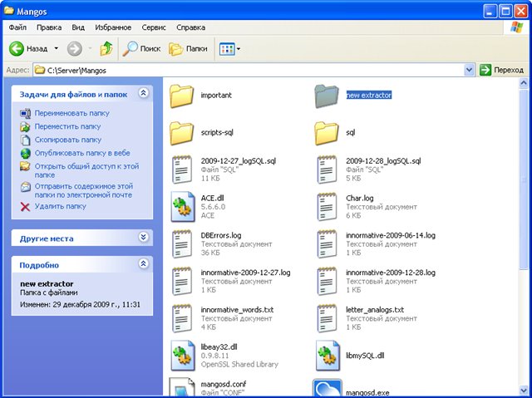This screenshot has height=398, width=532.
Task: Click the Mangos title bar folder icon
Action: tap(9, 11)
